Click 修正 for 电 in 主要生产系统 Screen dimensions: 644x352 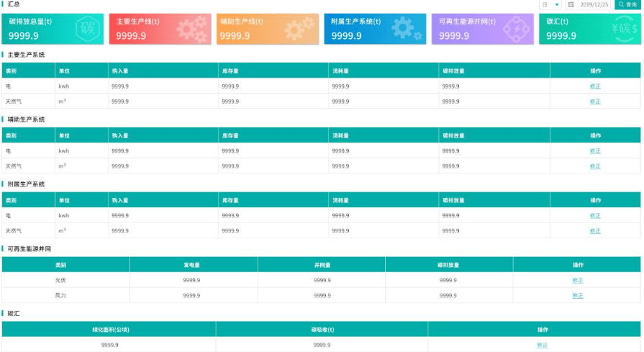click(x=595, y=86)
